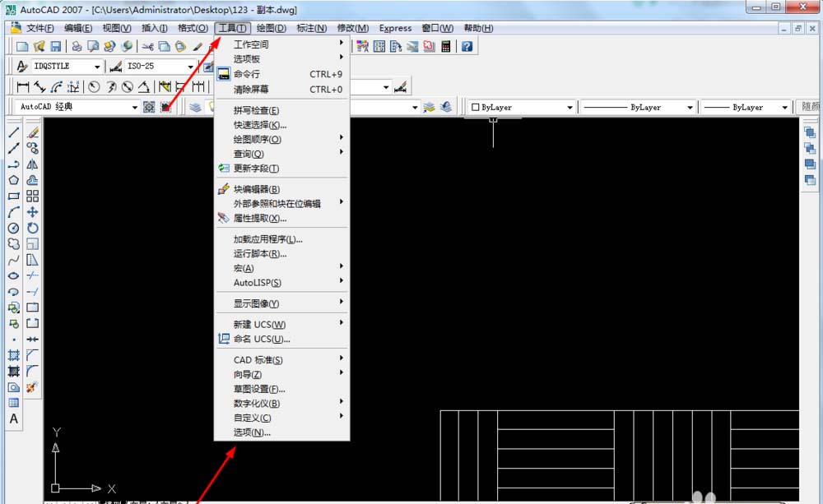Select the Mirror modify tool
Viewport: 823px width, 504px height.
click(33, 164)
